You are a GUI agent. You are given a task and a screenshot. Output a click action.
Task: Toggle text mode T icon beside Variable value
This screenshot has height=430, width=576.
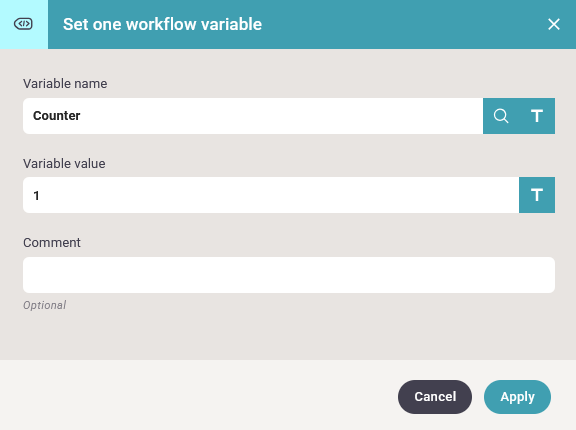pos(537,195)
